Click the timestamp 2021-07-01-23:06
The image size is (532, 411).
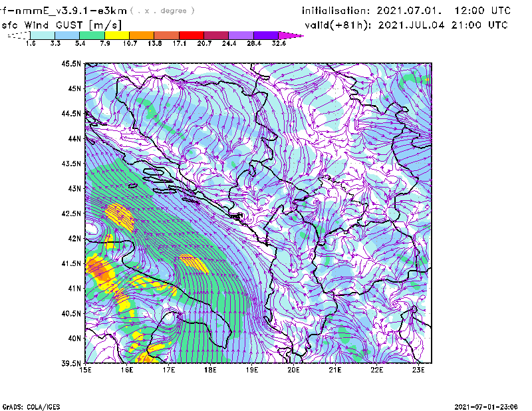[x=486, y=407]
